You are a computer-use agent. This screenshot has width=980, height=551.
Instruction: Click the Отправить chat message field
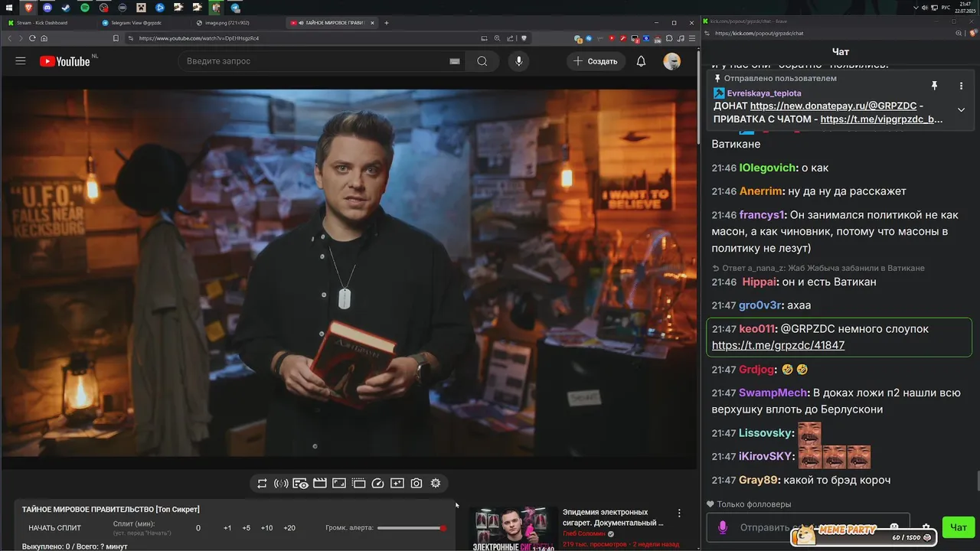coord(808,527)
